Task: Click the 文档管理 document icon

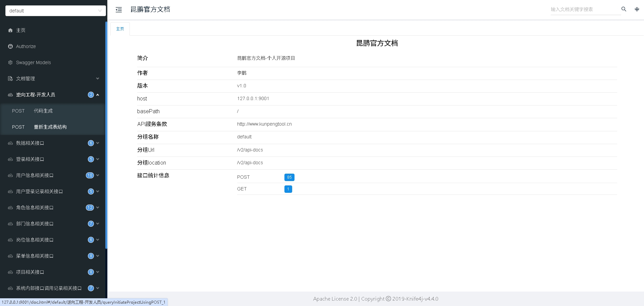Action: [10, 79]
